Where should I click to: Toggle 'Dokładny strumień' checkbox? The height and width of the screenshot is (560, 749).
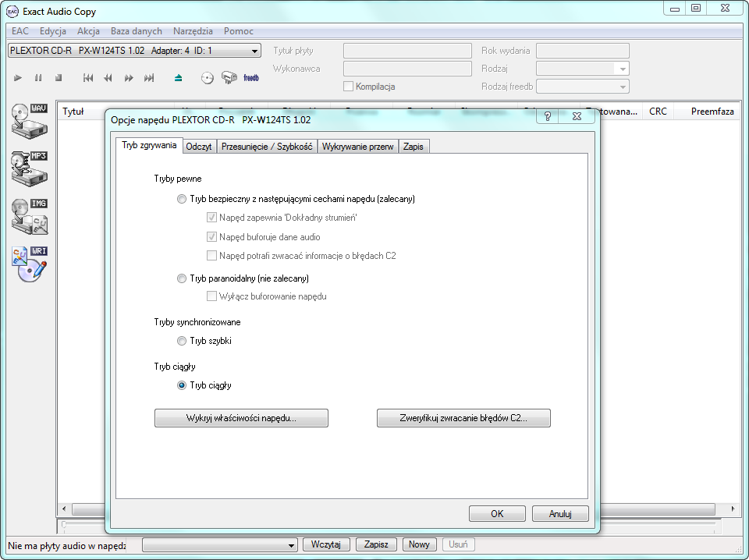coord(211,218)
